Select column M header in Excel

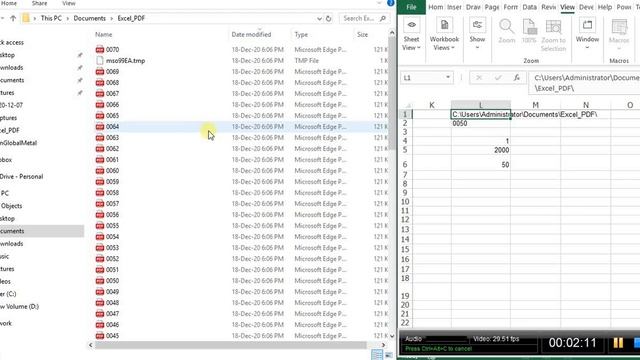[x=535, y=105]
